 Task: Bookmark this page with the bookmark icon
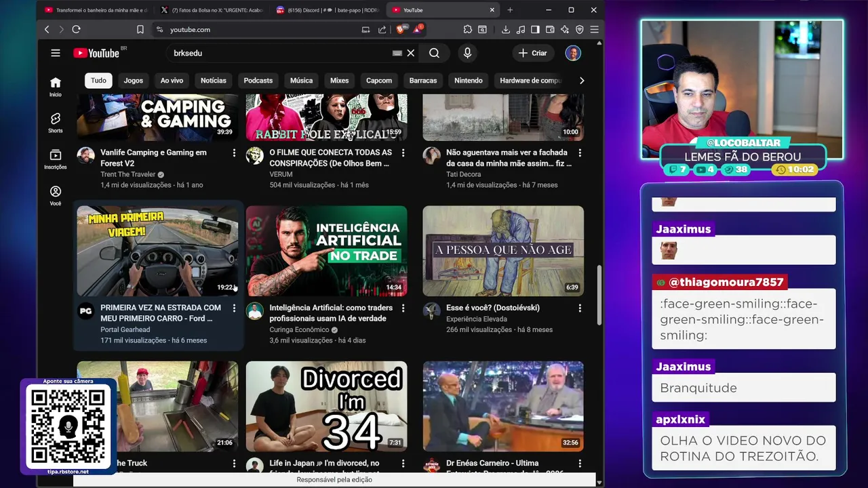(140, 30)
